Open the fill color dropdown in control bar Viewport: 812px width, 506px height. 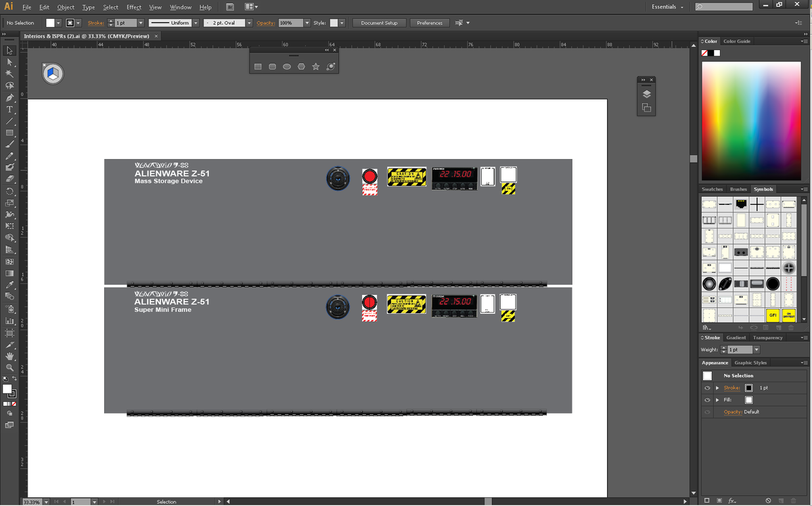[x=58, y=23]
